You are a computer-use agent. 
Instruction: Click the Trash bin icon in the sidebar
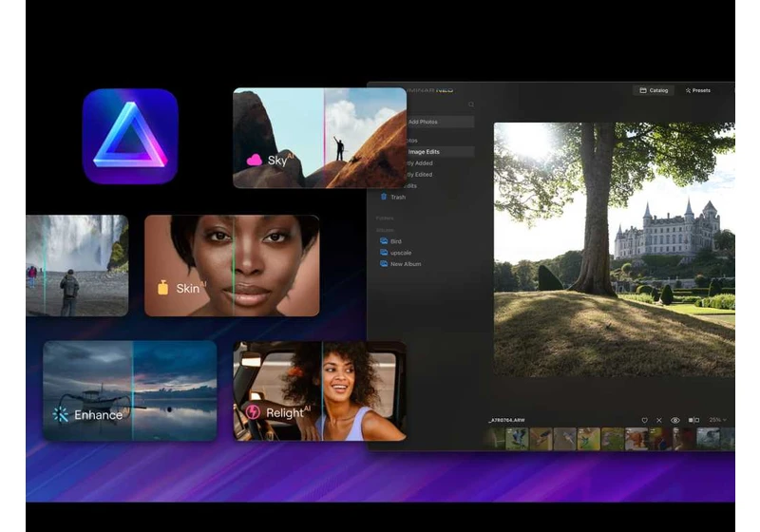pyautogui.click(x=384, y=197)
